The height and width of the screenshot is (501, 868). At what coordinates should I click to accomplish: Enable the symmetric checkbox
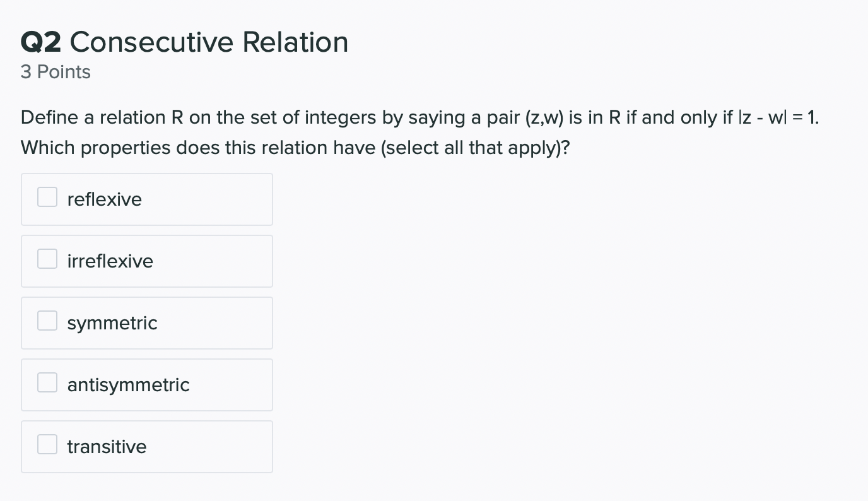click(47, 321)
